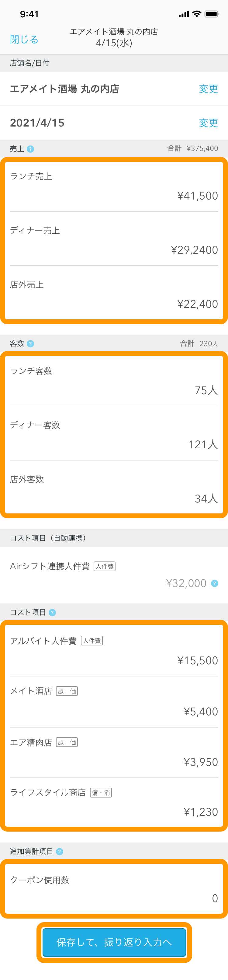
Task: Tap the help icon next to 客数
Action: tap(31, 343)
